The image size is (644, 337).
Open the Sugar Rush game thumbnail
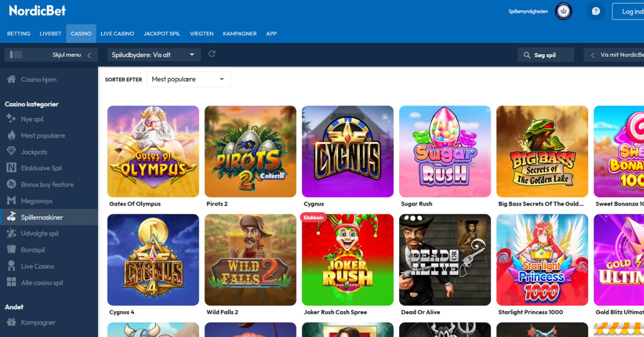point(445,151)
